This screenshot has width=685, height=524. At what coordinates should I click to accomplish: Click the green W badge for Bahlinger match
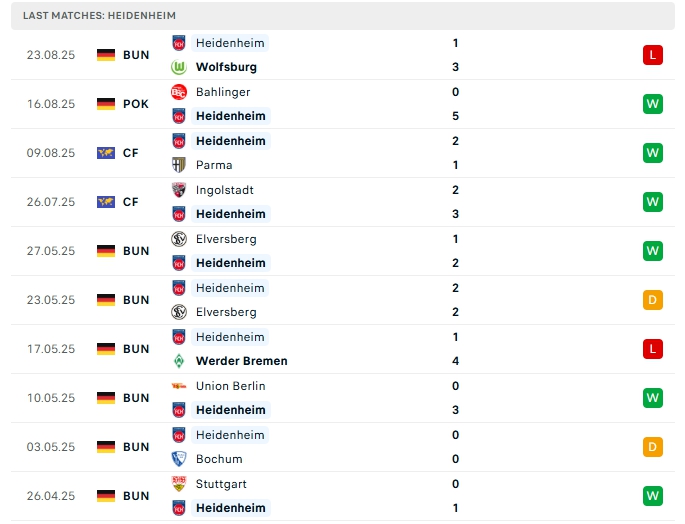point(653,104)
